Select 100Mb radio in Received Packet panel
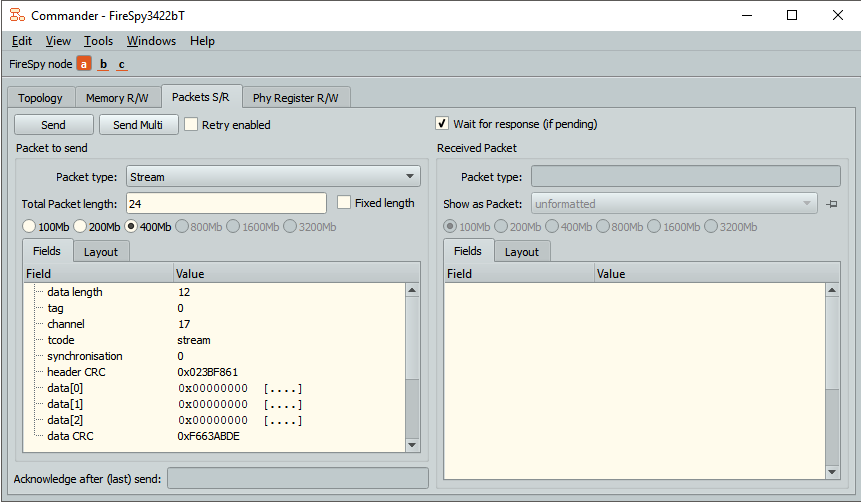Image resolution: width=861 pixels, height=502 pixels. click(450, 226)
